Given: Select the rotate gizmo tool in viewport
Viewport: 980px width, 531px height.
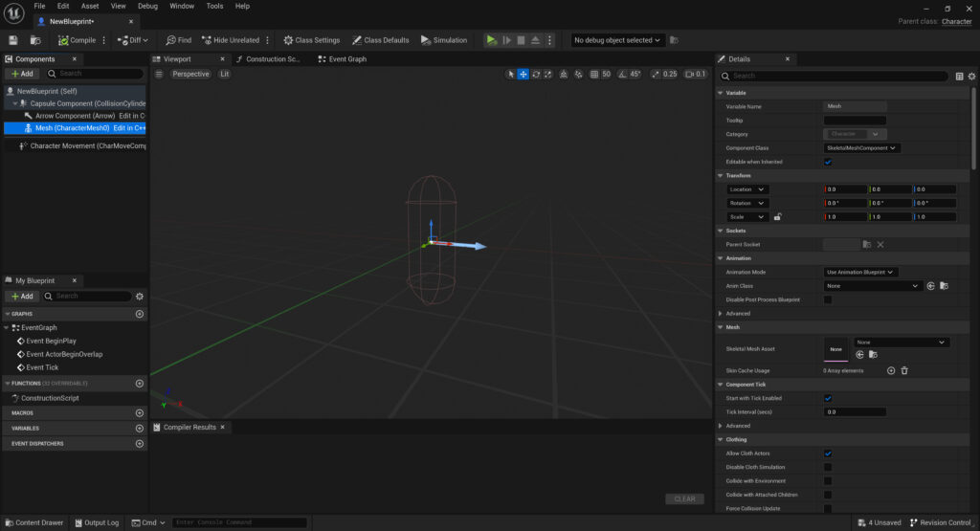Looking at the screenshot, I should click(x=536, y=74).
